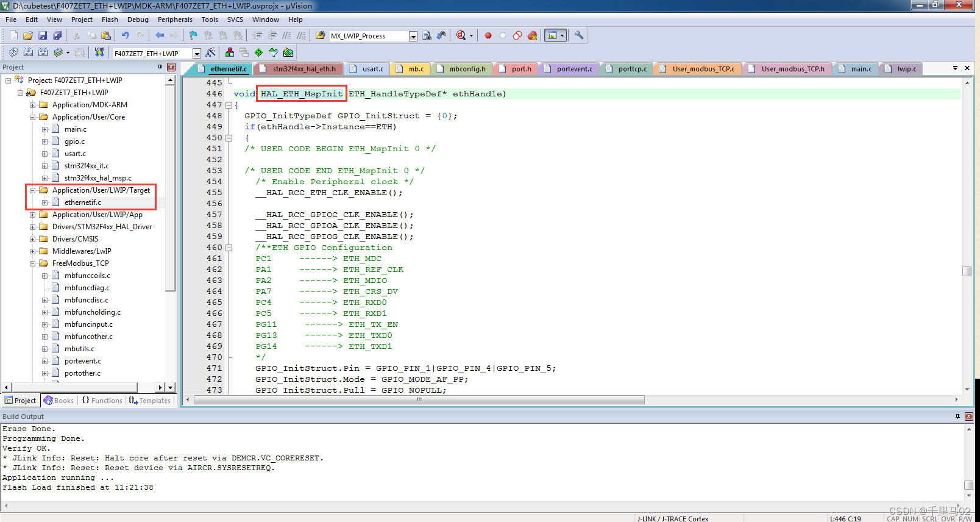Open Manage Project Items with the colored blocks icon
980x522 pixels.
click(230, 52)
